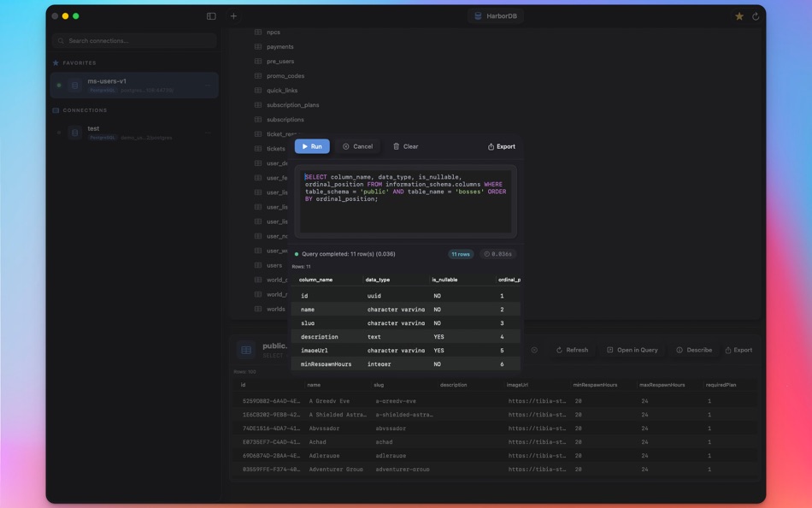This screenshot has width=812, height=508.
Task: Open the ellipsis options for ms-users-v1
Action: 209,85
